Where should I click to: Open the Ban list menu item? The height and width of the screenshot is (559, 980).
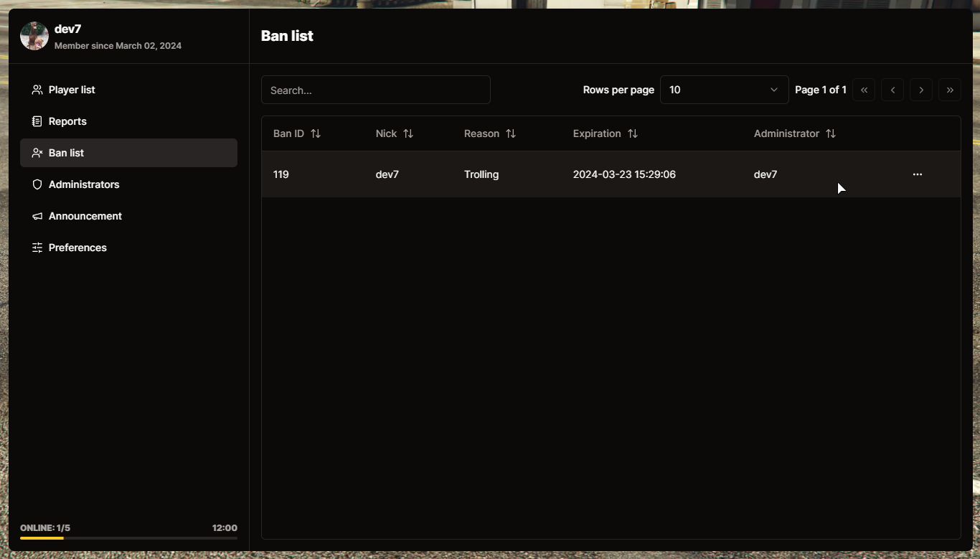[128, 153]
